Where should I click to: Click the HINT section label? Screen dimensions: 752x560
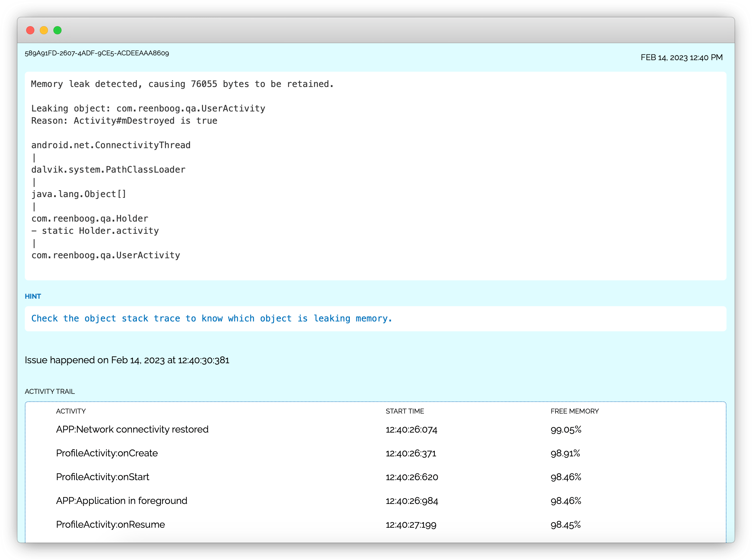33,296
